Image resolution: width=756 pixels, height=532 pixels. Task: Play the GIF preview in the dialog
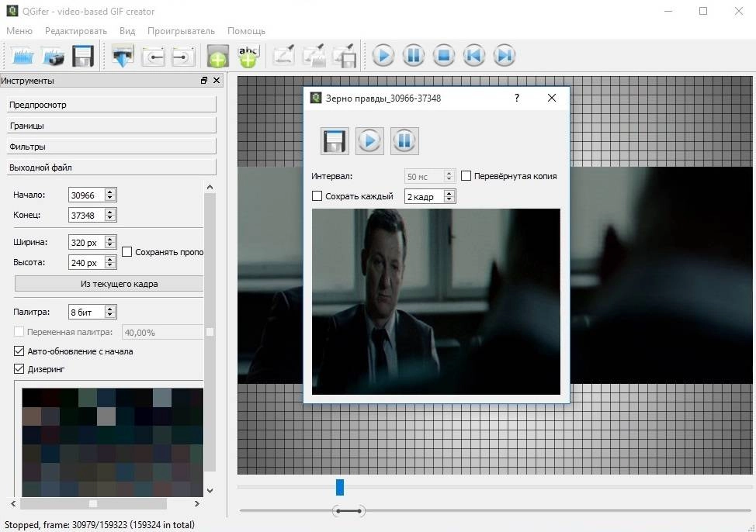coord(369,140)
